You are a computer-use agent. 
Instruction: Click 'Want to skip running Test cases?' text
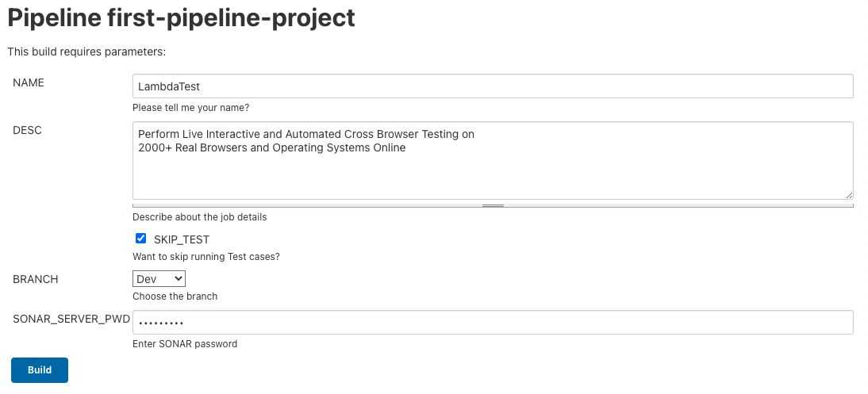205,257
